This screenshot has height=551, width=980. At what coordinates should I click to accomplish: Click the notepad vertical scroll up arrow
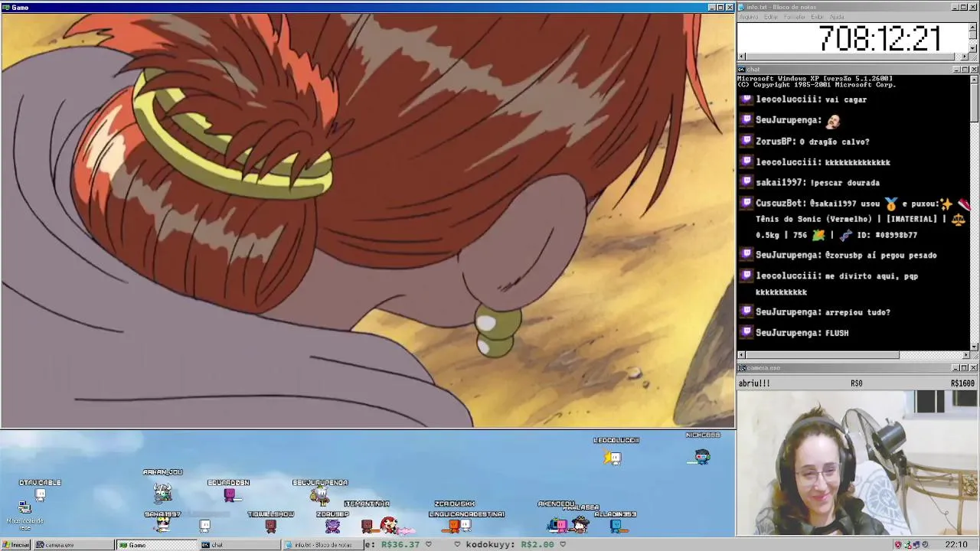(974, 27)
